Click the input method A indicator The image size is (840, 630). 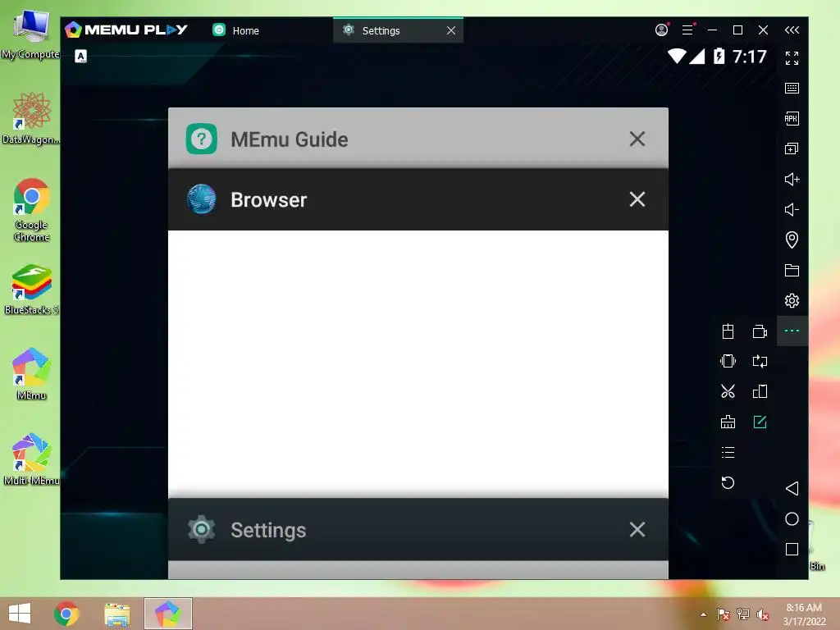81,57
